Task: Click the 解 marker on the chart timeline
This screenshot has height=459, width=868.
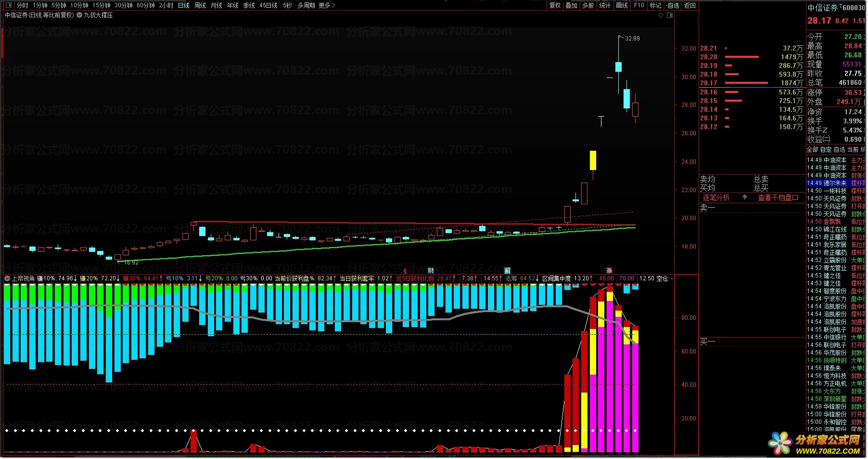Action: 507,271
